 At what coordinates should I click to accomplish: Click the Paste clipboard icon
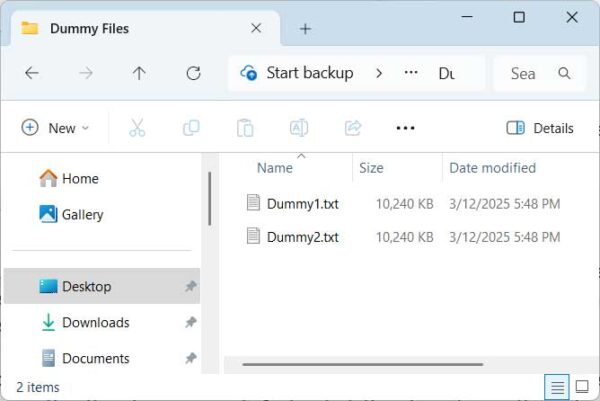point(244,128)
